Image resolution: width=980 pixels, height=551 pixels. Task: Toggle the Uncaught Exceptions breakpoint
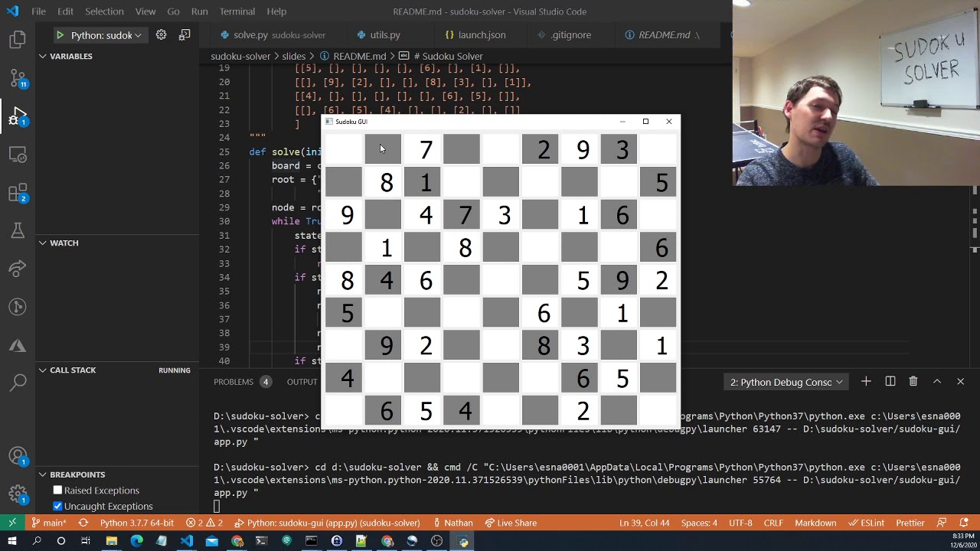tap(57, 506)
